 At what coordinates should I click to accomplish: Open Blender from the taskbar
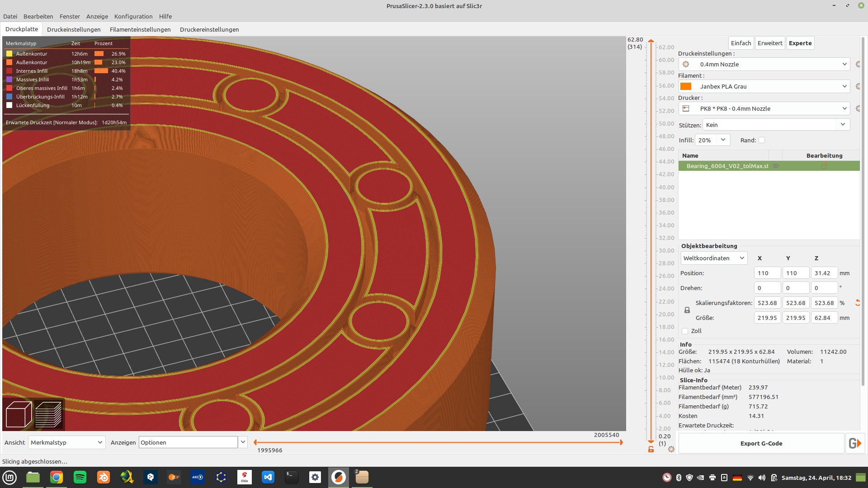coord(104,477)
